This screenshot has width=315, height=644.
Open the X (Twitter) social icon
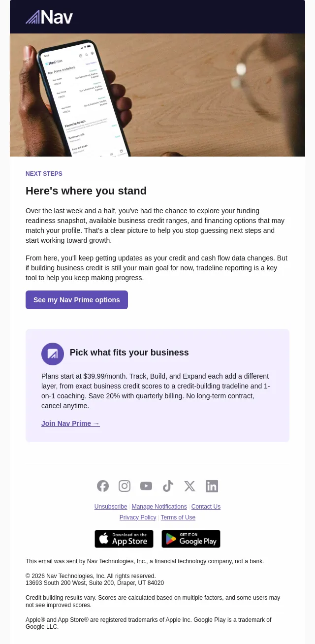[x=189, y=486]
